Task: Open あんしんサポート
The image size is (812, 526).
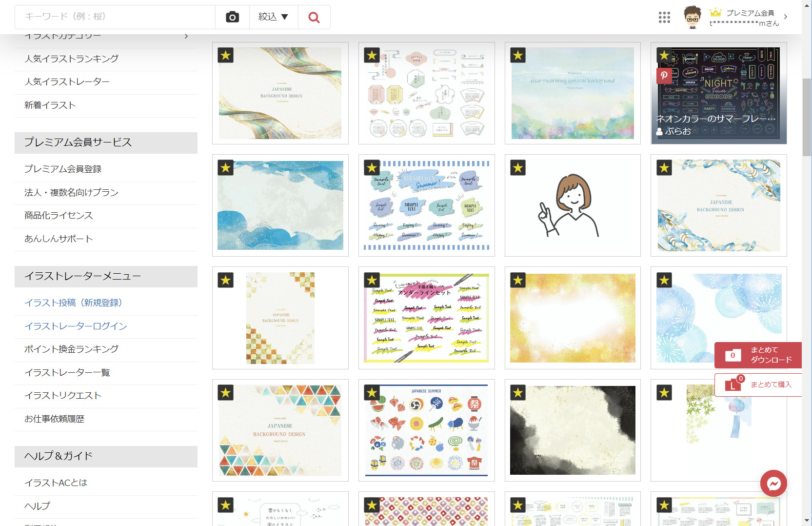Action: click(x=59, y=239)
